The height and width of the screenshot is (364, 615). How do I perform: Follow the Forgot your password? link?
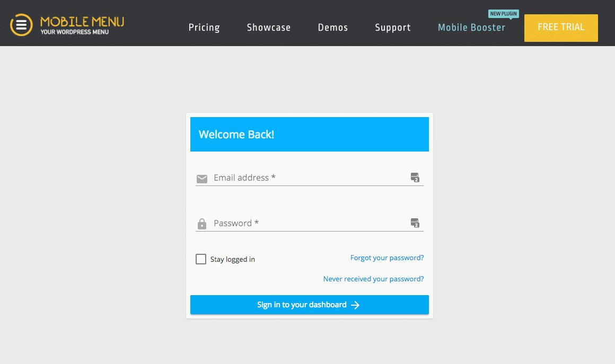point(386,258)
